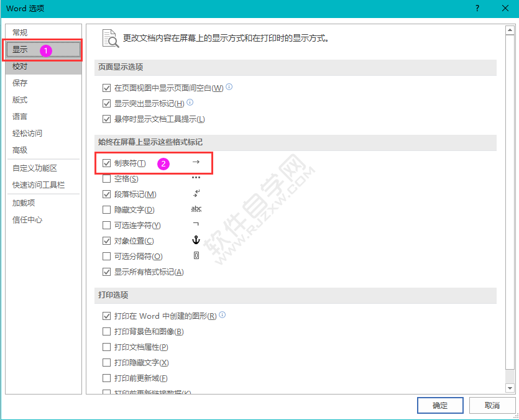Click the magnifier document icon at the top
The width and height of the screenshot is (519, 420).
(x=109, y=37)
